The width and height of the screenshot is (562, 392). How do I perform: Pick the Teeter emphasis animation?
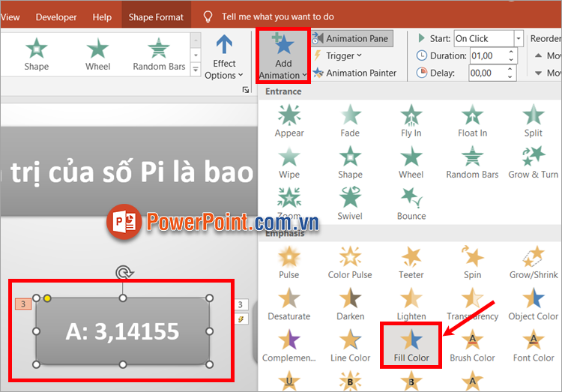(411, 262)
